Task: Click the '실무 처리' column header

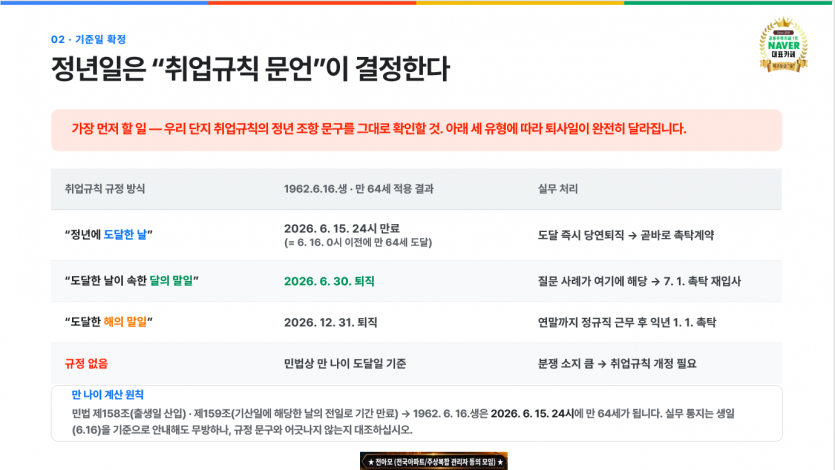Action: (558, 188)
